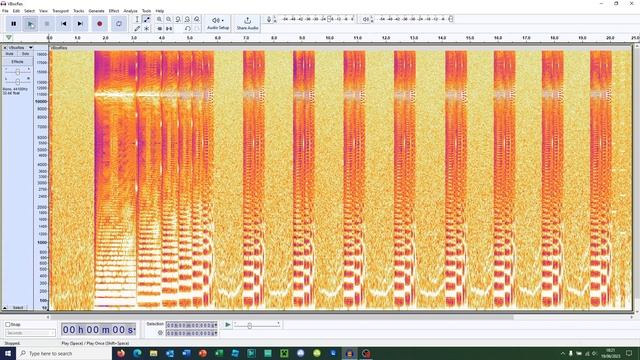
Task: Enable the Snap checkbox
Action: coord(7,324)
